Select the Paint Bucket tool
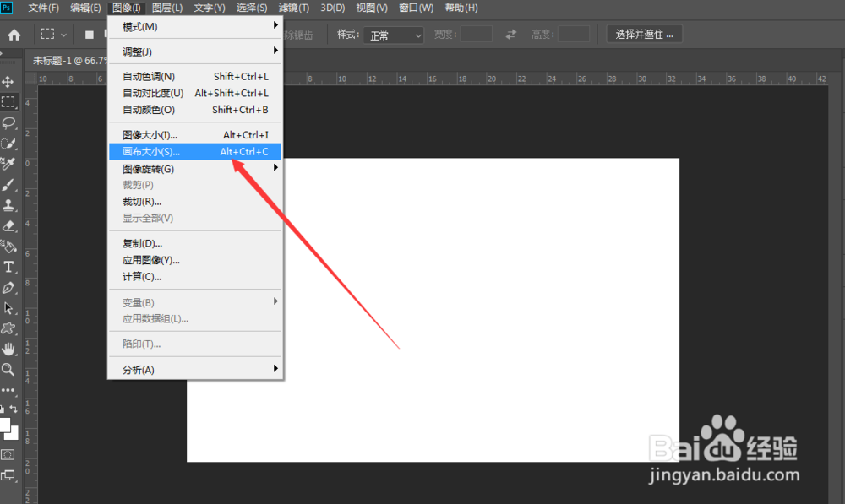The height and width of the screenshot is (504, 845). coord(8,247)
